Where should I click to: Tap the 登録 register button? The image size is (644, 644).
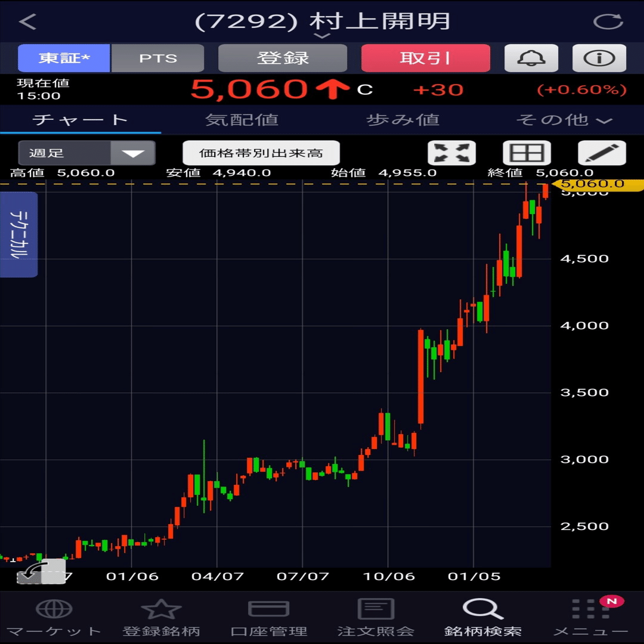click(283, 58)
